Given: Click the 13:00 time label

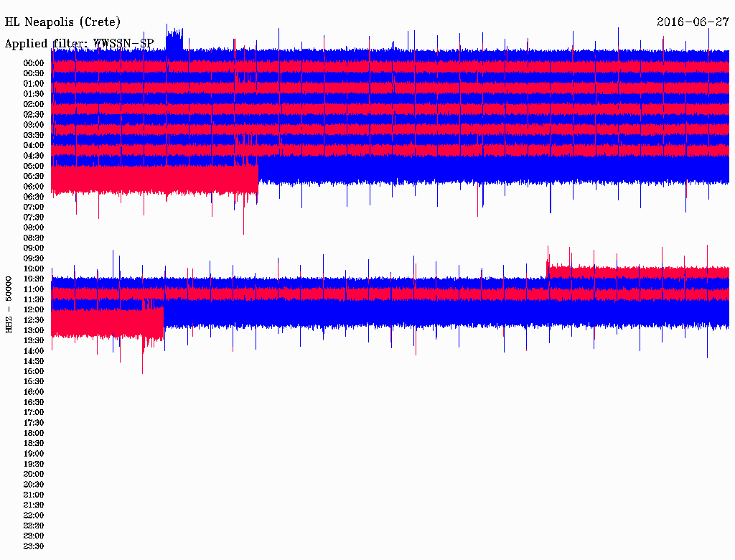Looking at the screenshot, I should pyautogui.click(x=34, y=330).
